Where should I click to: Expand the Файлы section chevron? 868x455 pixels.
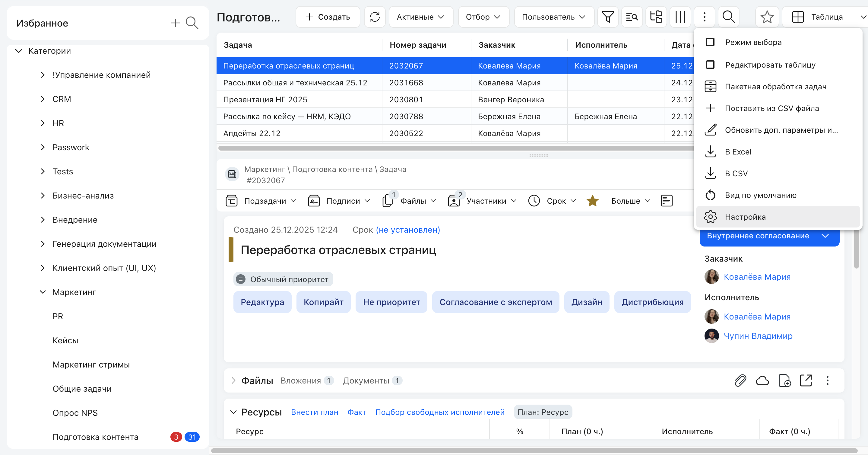[233, 380]
